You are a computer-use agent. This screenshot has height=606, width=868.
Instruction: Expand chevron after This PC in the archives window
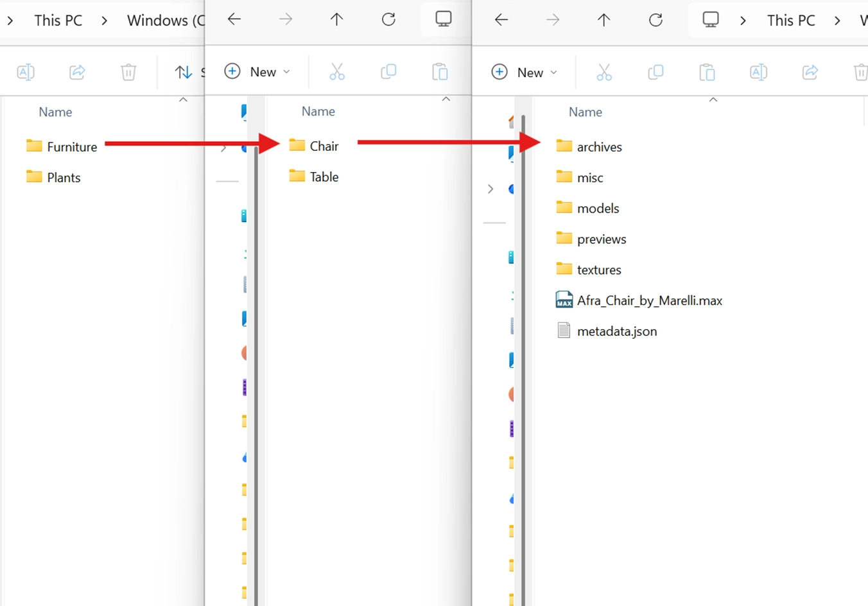(837, 21)
